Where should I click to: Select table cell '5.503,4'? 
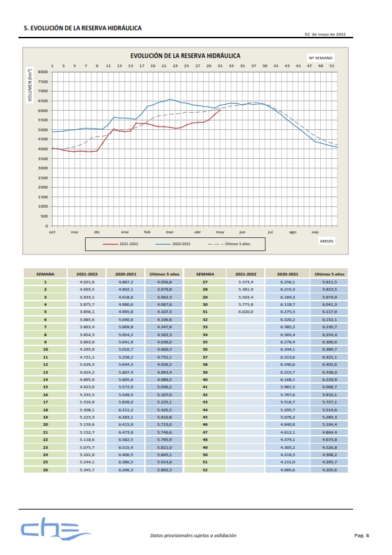pyautogui.click(x=246, y=297)
